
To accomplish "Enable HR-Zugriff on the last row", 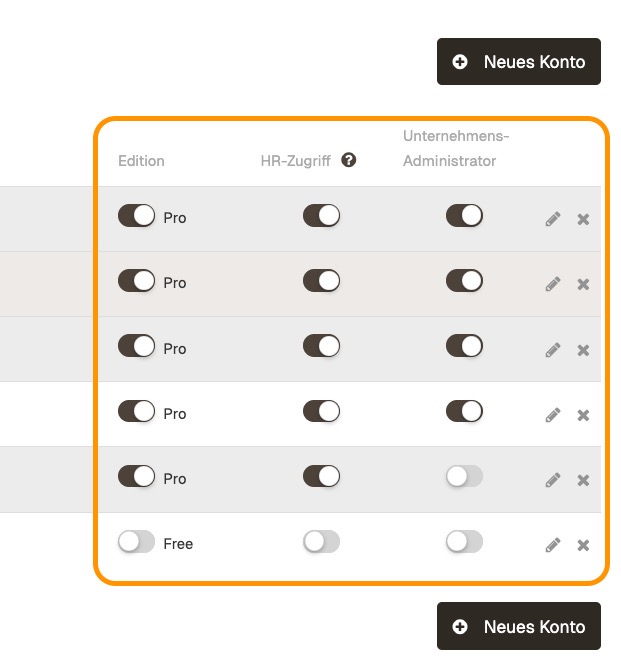I will (x=321, y=542).
